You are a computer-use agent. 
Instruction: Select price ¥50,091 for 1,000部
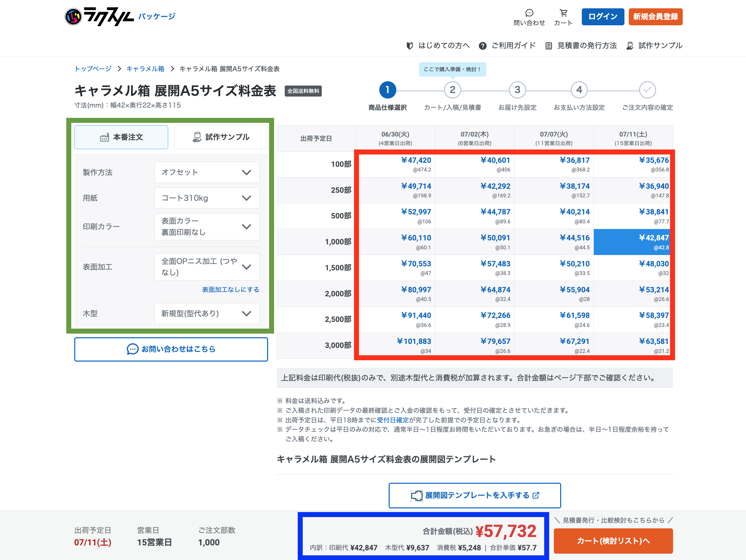click(x=475, y=242)
